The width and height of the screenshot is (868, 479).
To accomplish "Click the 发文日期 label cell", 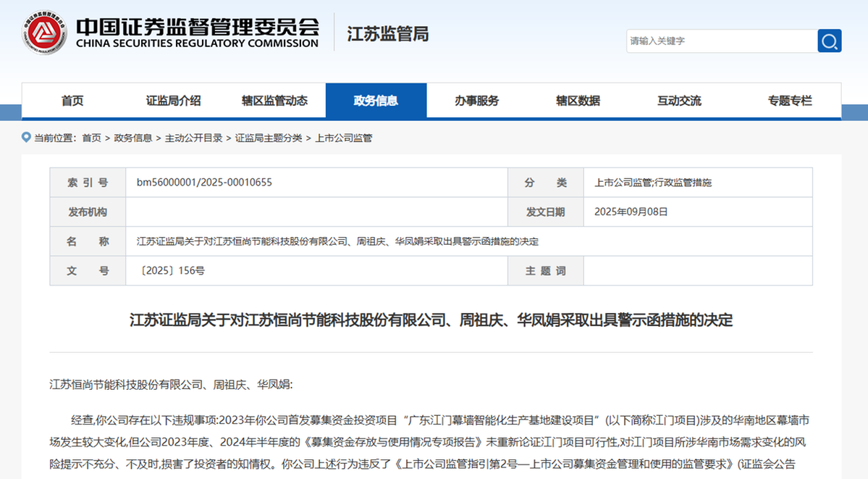I will tap(546, 212).
